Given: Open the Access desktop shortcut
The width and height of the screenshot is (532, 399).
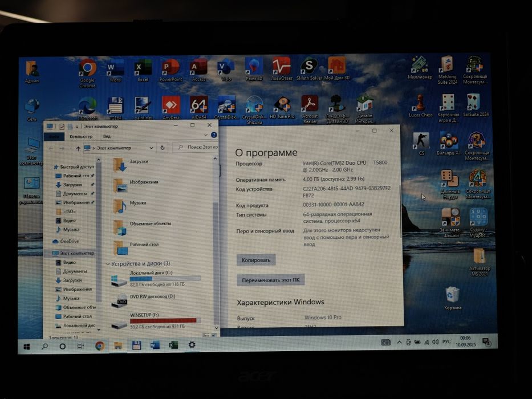Looking at the screenshot, I should 198,70.
